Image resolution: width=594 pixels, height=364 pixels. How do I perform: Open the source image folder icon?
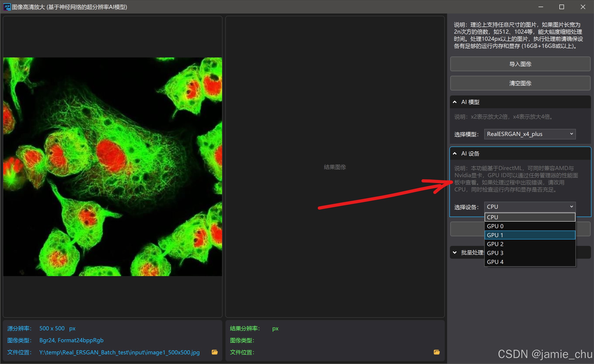coord(214,352)
